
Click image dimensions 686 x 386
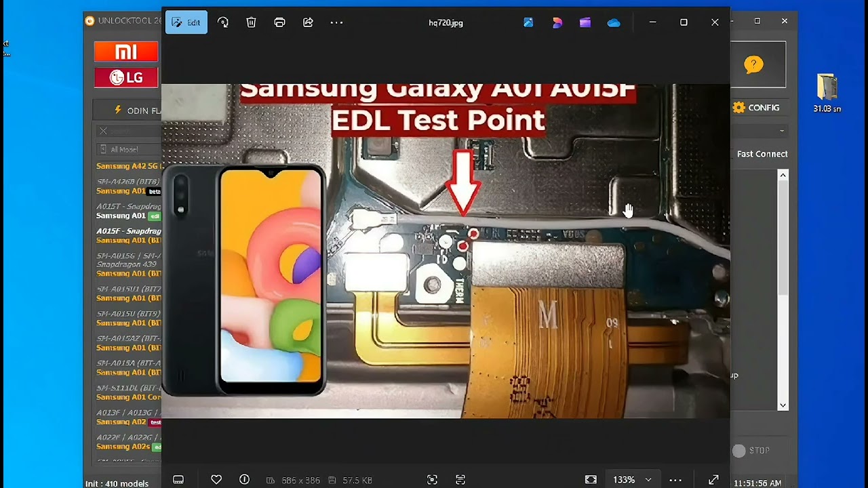pos(300,480)
